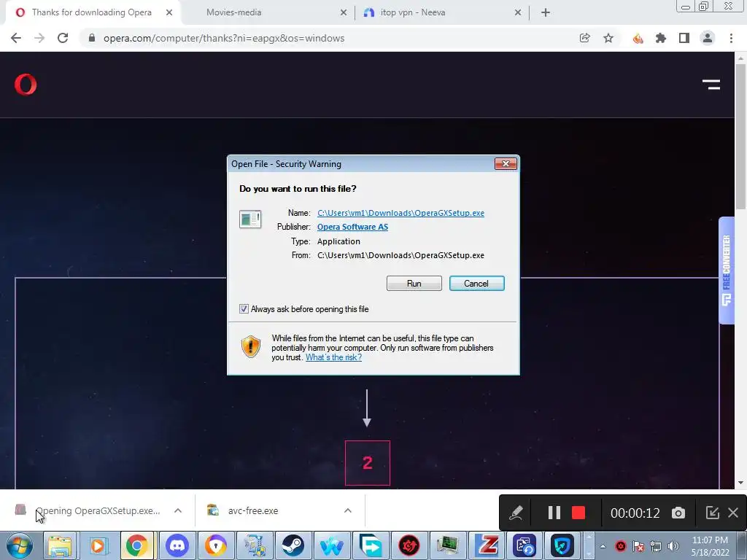This screenshot has height=560, width=747.
Task: Open a new browser tab
Action: click(x=546, y=12)
